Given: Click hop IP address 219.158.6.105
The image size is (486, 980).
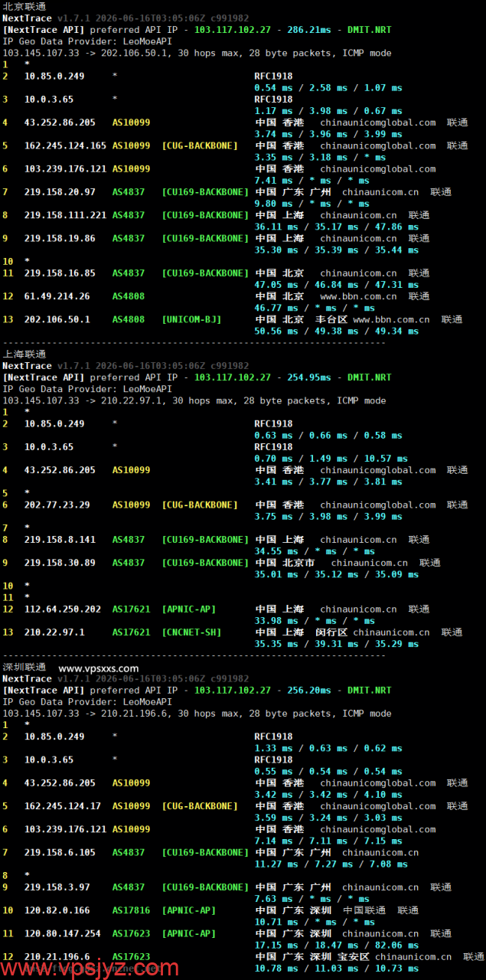Looking at the screenshot, I should (x=60, y=853).
